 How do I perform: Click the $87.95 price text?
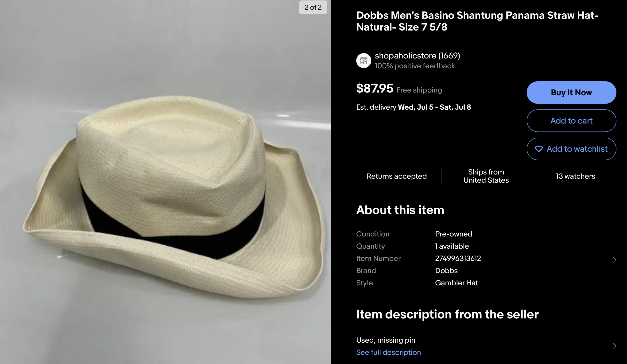pyautogui.click(x=375, y=88)
